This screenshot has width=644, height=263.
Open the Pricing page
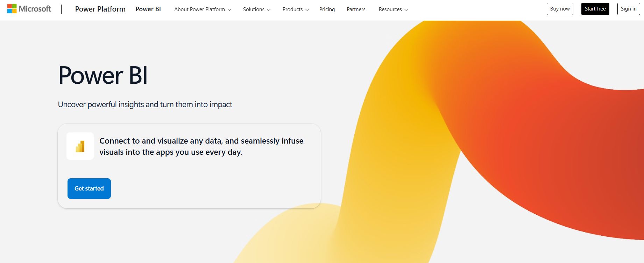pyautogui.click(x=327, y=9)
